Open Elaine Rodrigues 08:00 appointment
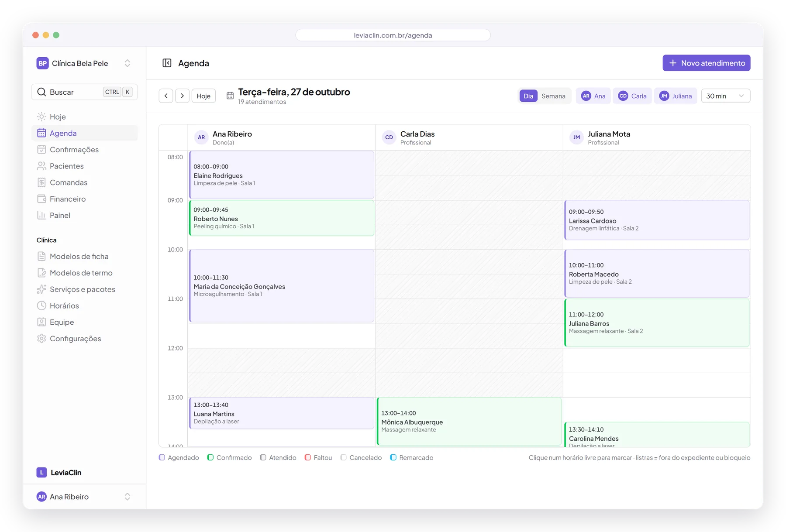Screen dimensions: 786x532 pos(282,175)
